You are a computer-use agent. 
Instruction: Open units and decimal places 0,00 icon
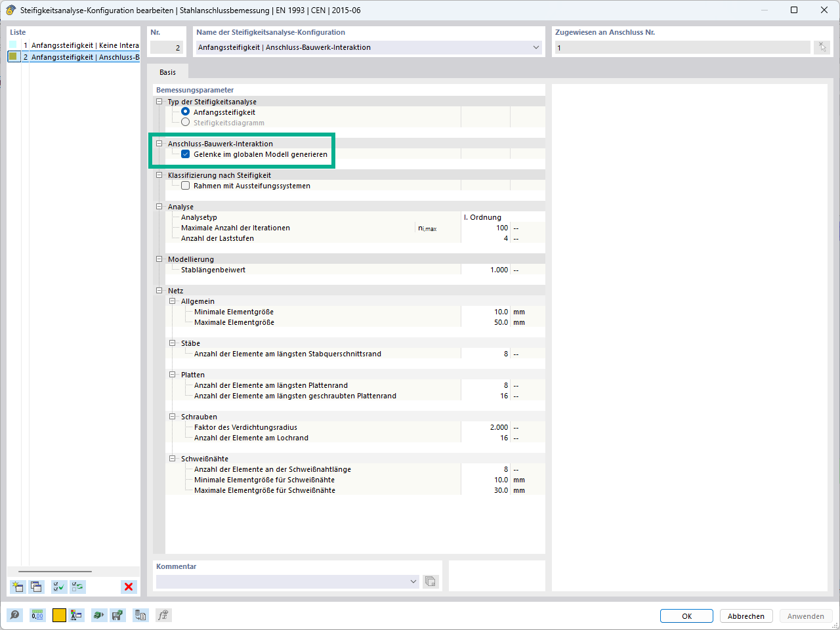click(x=37, y=615)
